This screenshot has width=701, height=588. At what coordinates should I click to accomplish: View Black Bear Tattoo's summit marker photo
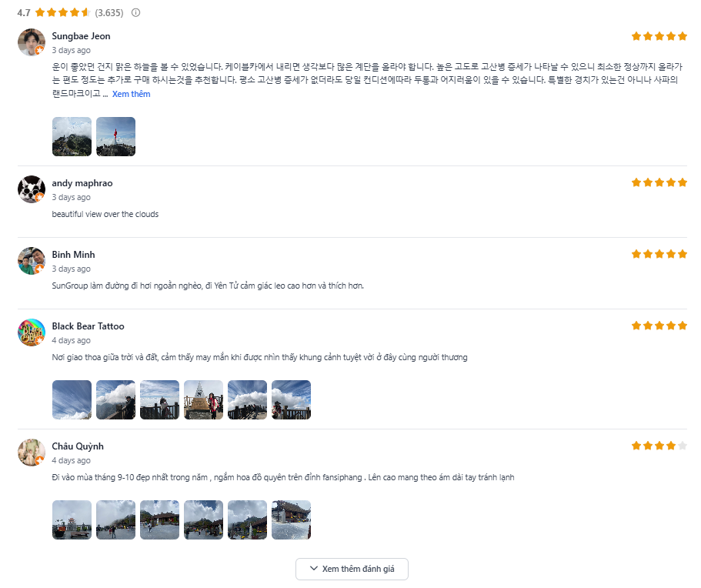click(x=203, y=399)
